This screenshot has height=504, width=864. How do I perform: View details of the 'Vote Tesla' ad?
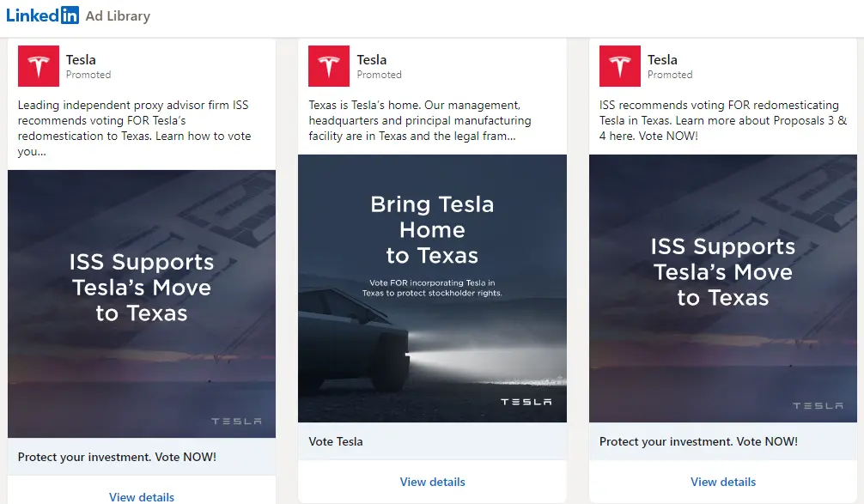coord(432,482)
